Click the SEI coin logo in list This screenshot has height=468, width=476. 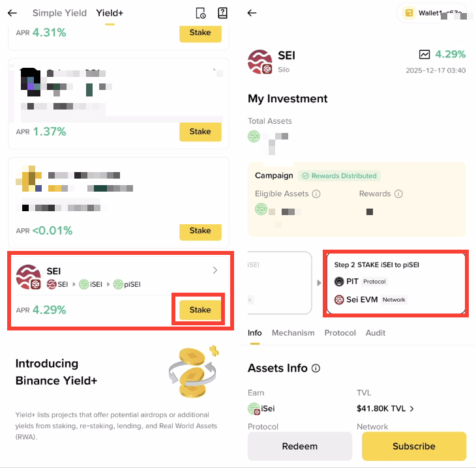pos(29,277)
